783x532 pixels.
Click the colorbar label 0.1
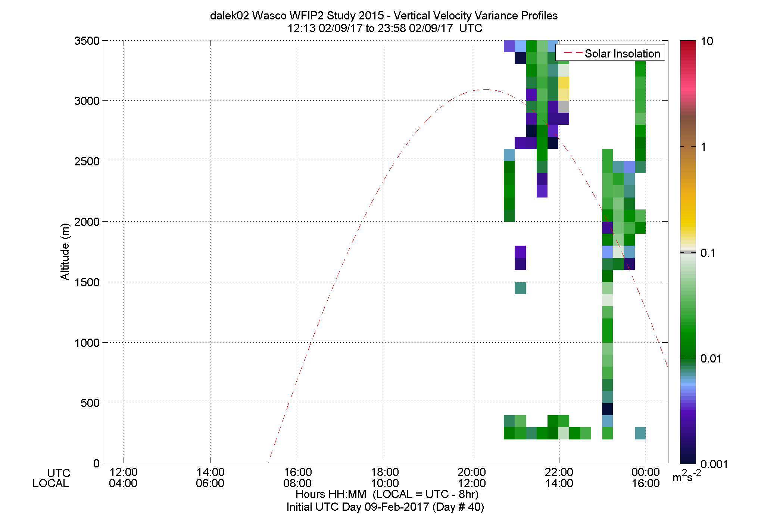[x=708, y=253]
